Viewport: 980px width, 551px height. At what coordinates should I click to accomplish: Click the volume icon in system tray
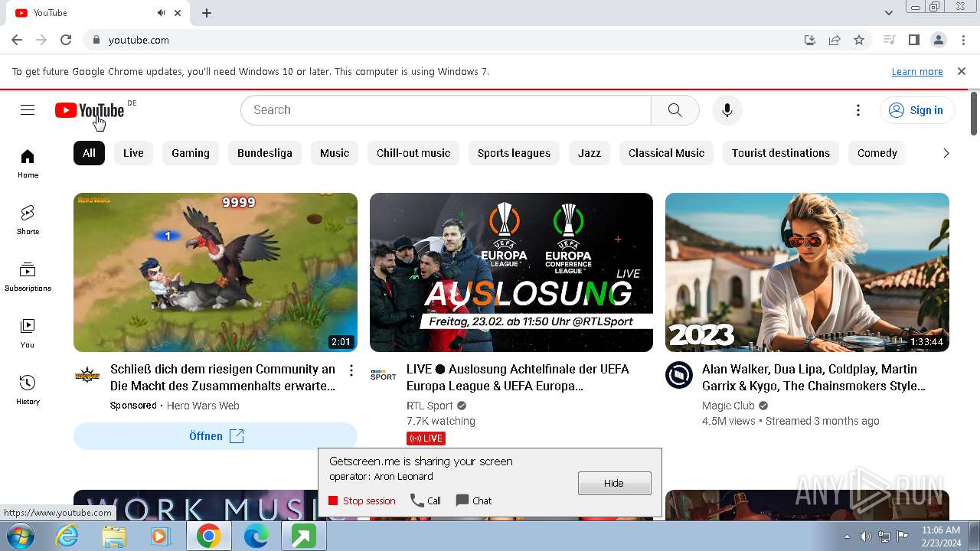[x=865, y=536]
